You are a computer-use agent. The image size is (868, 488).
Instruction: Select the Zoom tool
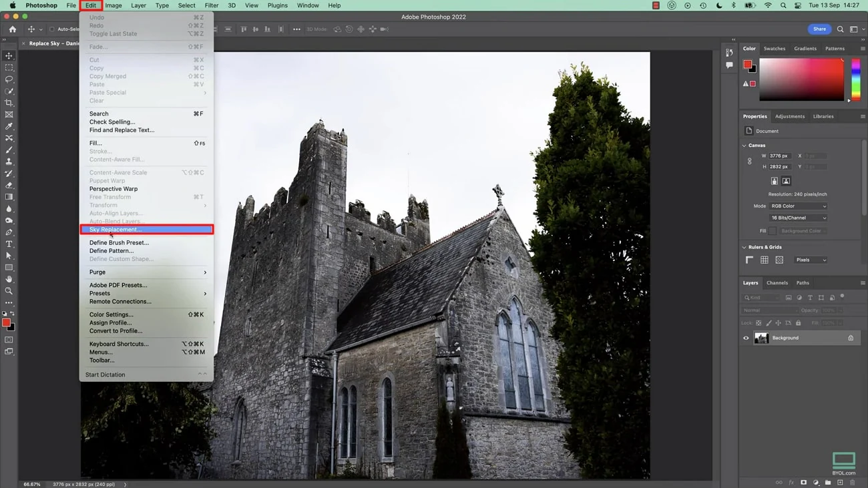[x=9, y=291]
